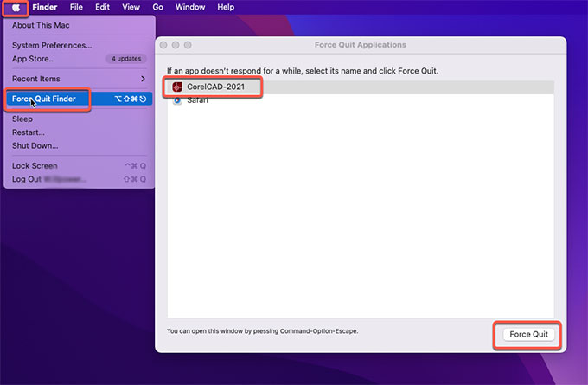Viewport: 588px width, 385px height.
Task: Click the CorelCAD-2021 app icon
Action: [x=177, y=87]
